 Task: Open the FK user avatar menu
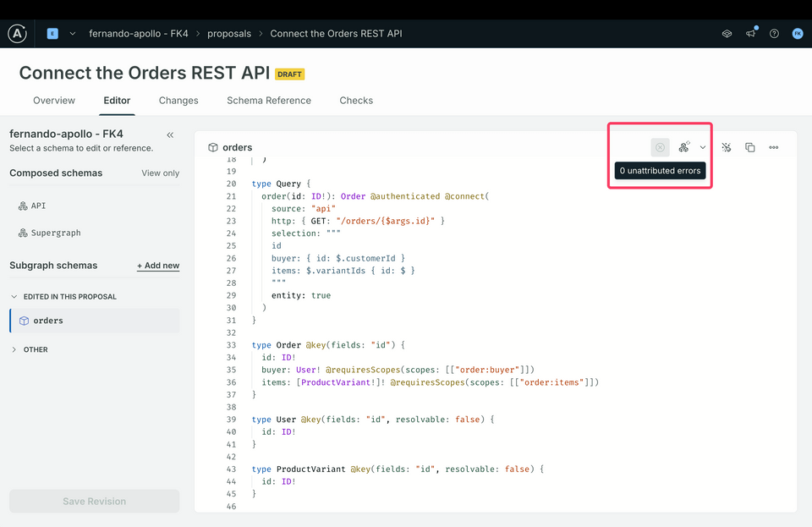798,34
